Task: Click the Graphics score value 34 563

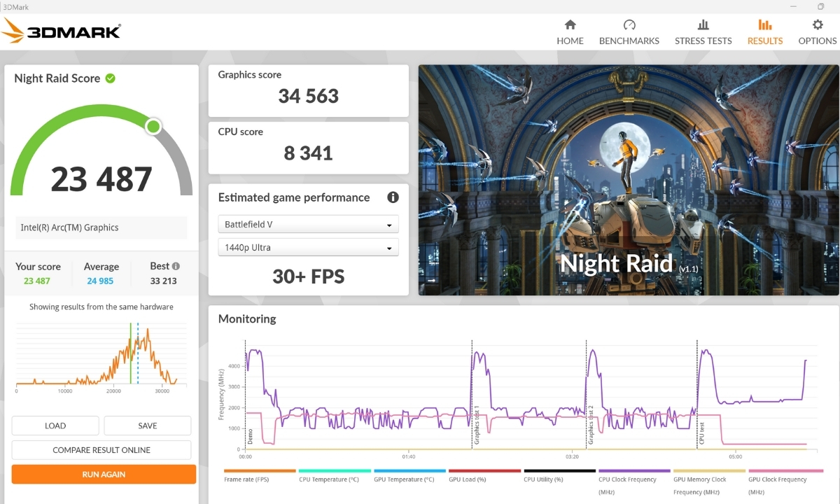Action: [x=309, y=96]
